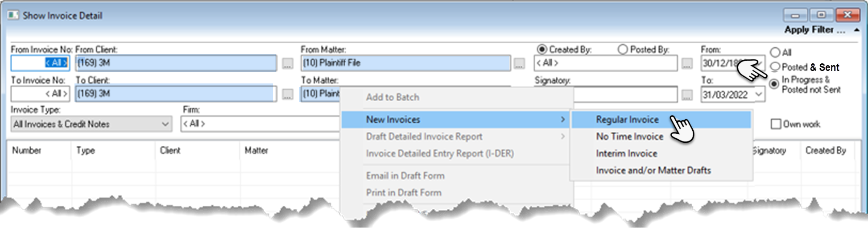
Task: Click the To Invoice No field
Action: pyautogui.click(x=40, y=93)
